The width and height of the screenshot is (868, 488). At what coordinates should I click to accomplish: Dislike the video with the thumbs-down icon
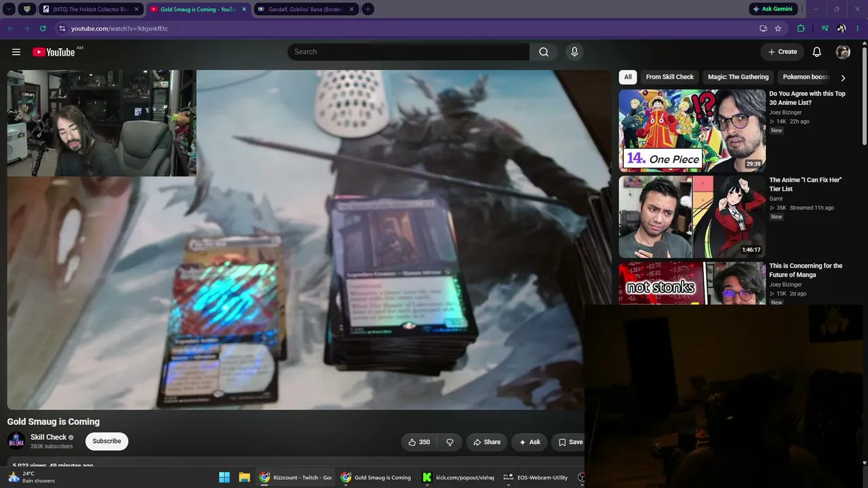pyautogui.click(x=450, y=442)
